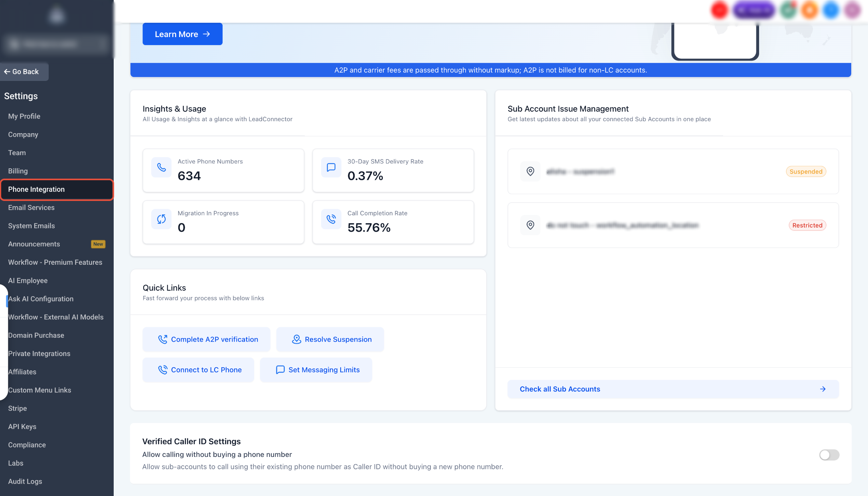
Task: Click the Migration In Progress sync icon
Action: (161, 219)
